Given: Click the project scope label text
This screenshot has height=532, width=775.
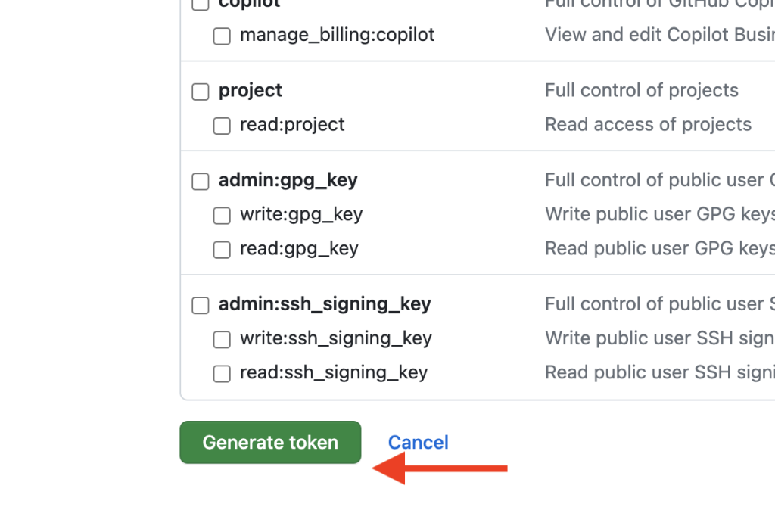Looking at the screenshot, I should pos(250,91).
